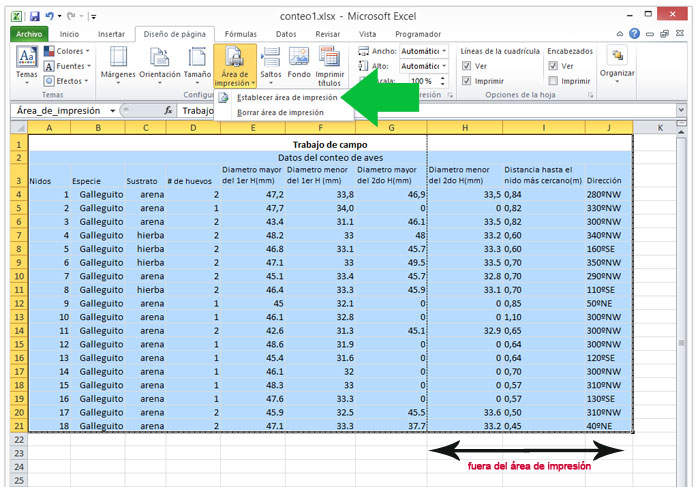Click the Imprimir títulos button
Image resolution: width=700 pixels, height=487 pixels.
(x=329, y=66)
